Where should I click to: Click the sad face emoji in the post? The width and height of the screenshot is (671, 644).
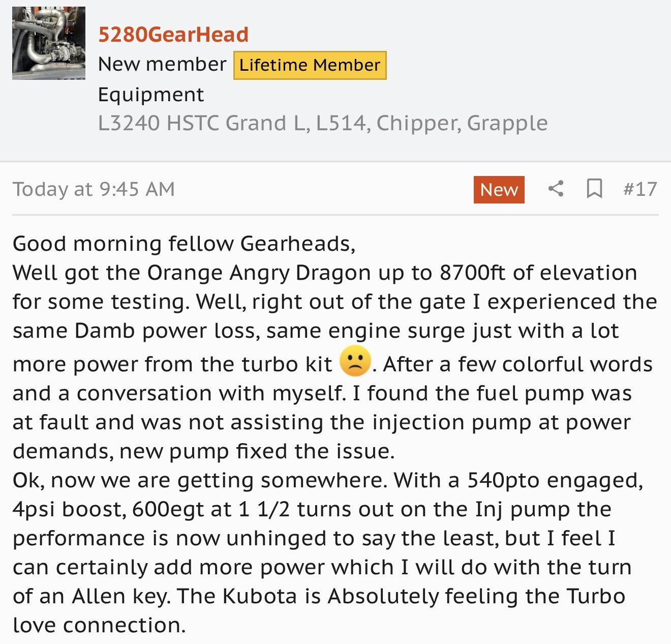pos(355,361)
